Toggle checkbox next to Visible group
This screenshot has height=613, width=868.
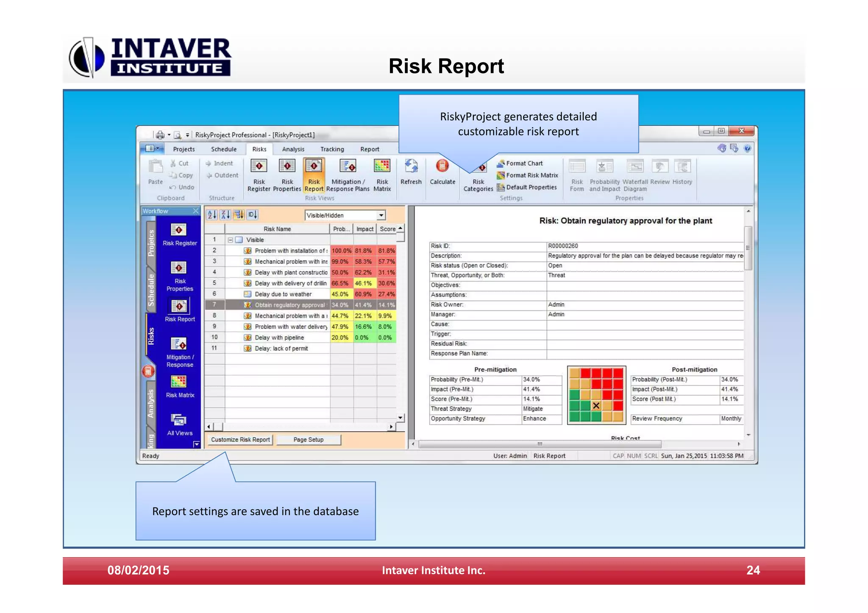239,240
